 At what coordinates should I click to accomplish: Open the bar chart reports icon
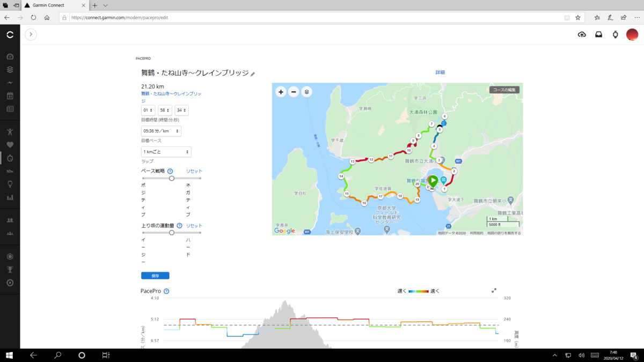click(10, 197)
